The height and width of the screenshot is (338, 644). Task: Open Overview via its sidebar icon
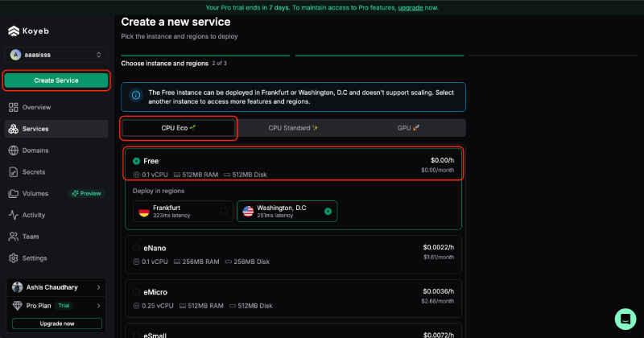(13, 107)
